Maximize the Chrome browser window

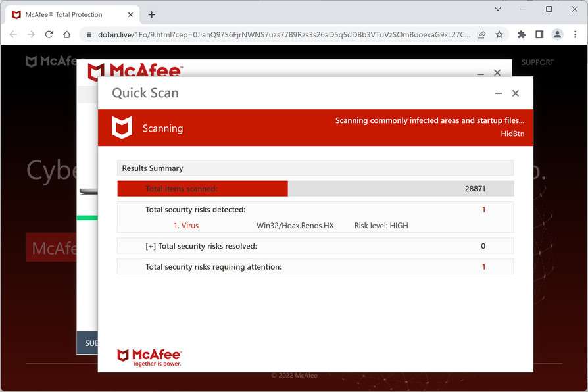pyautogui.click(x=549, y=9)
